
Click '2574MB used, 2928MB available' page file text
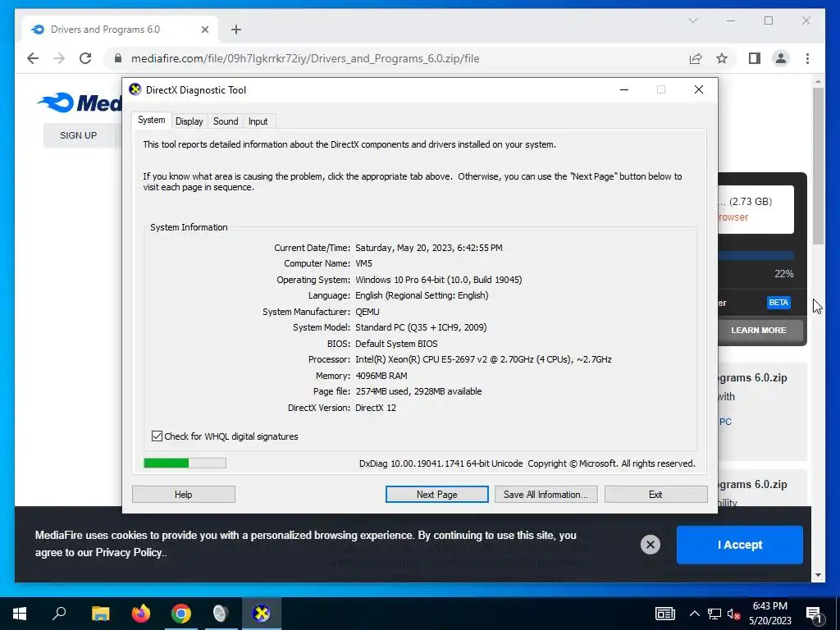click(x=418, y=391)
